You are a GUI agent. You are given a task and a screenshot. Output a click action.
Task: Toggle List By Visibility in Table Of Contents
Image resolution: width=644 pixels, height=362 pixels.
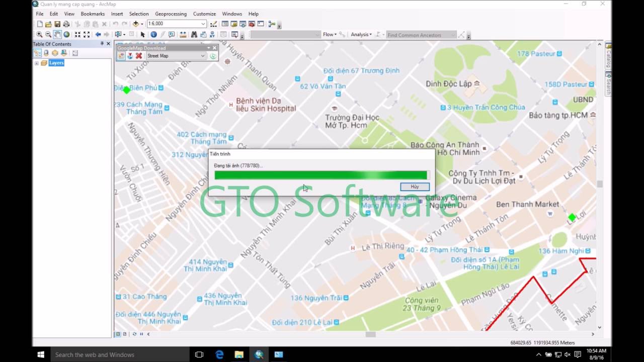55,53
